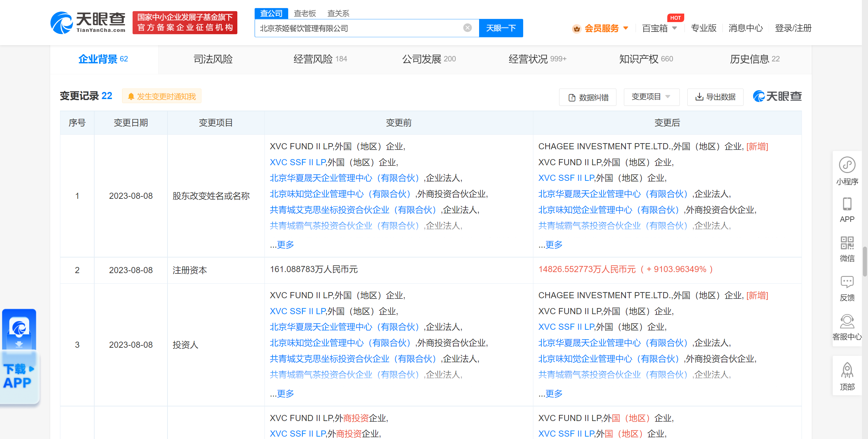Show the 微信 QR code icon
This screenshot has height=439, width=868.
click(x=847, y=247)
